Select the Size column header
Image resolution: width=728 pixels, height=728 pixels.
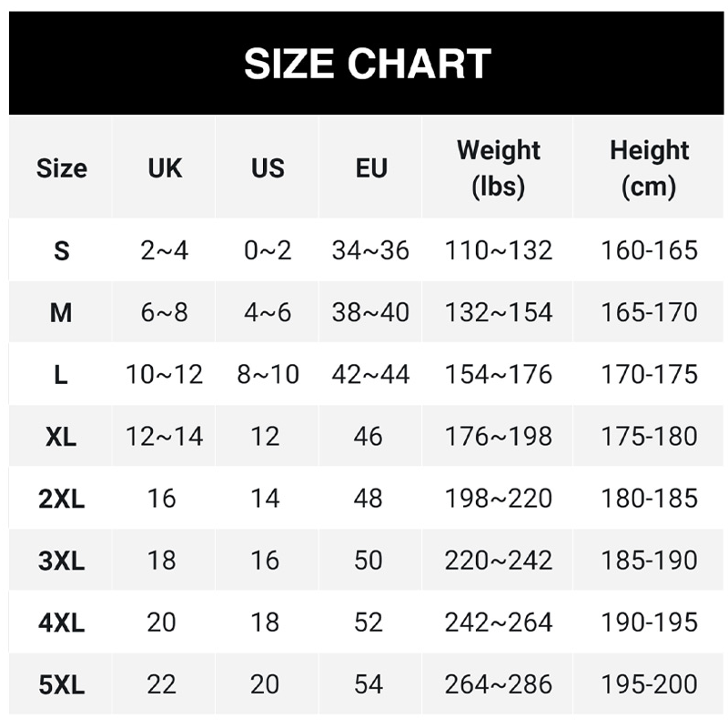coord(61,168)
